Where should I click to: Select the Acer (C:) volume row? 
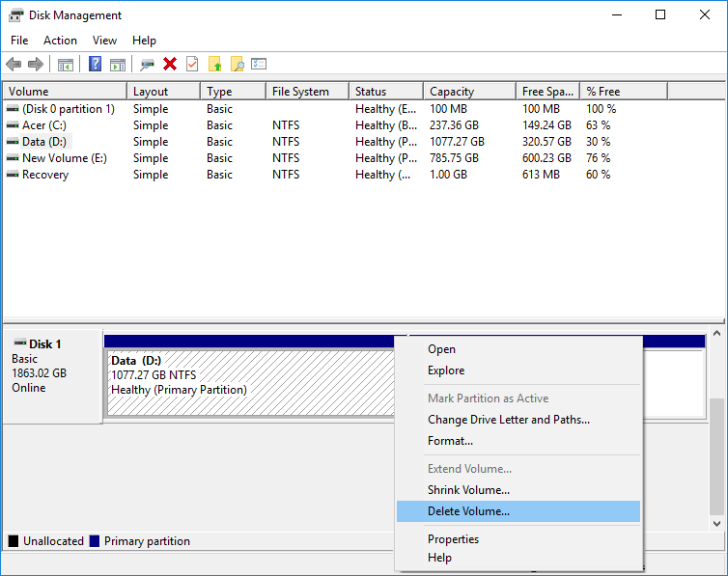pyautogui.click(x=44, y=125)
